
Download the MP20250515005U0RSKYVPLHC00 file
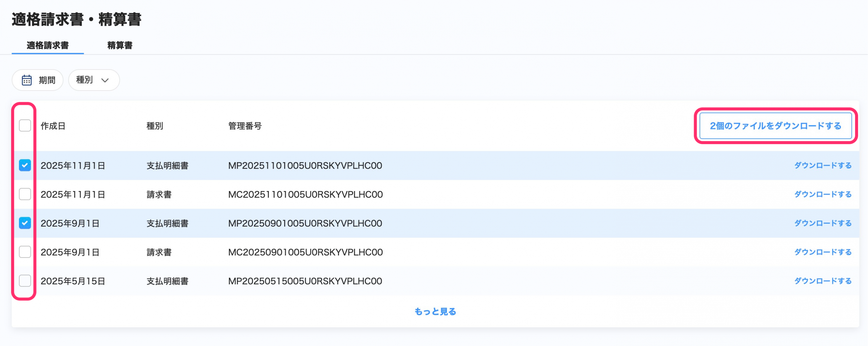click(x=823, y=281)
